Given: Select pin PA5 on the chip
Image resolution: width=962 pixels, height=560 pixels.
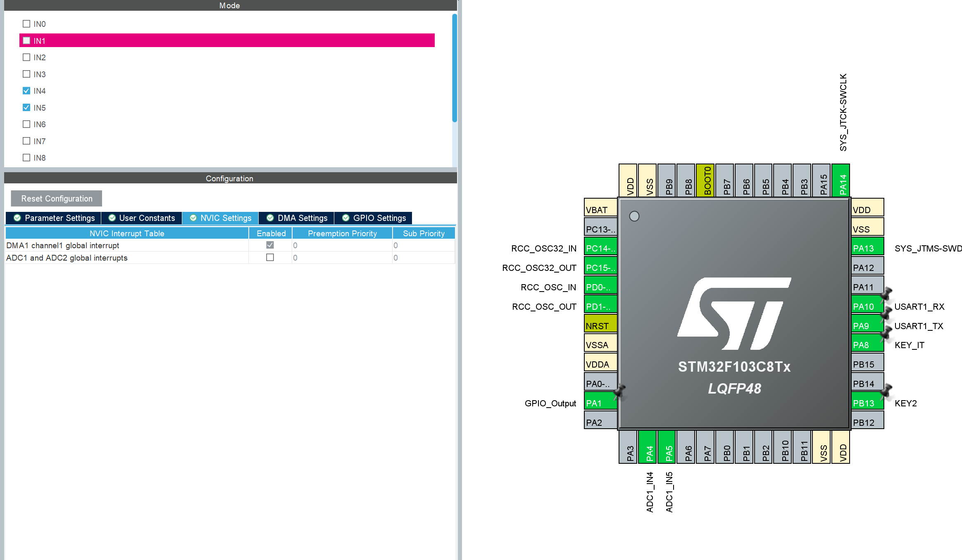Looking at the screenshot, I should click(667, 447).
